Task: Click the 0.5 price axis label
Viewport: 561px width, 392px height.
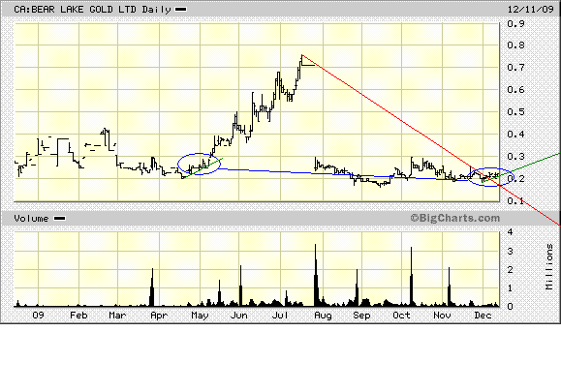Action: point(515,111)
